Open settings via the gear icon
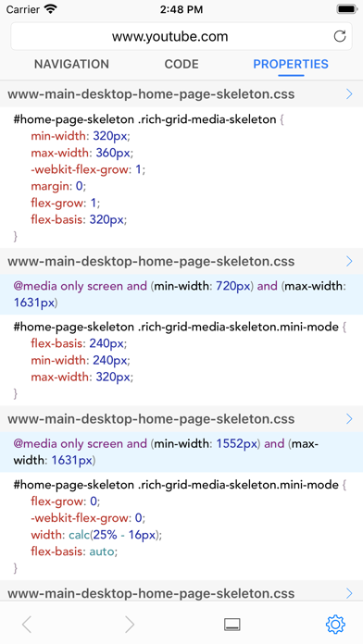The image size is (363, 644). pos(335,625)
